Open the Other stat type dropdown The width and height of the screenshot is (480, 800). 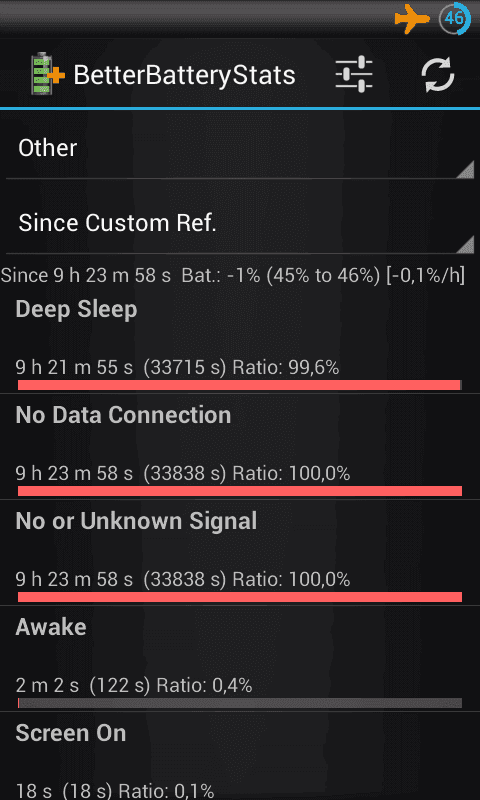coord(240,148)
